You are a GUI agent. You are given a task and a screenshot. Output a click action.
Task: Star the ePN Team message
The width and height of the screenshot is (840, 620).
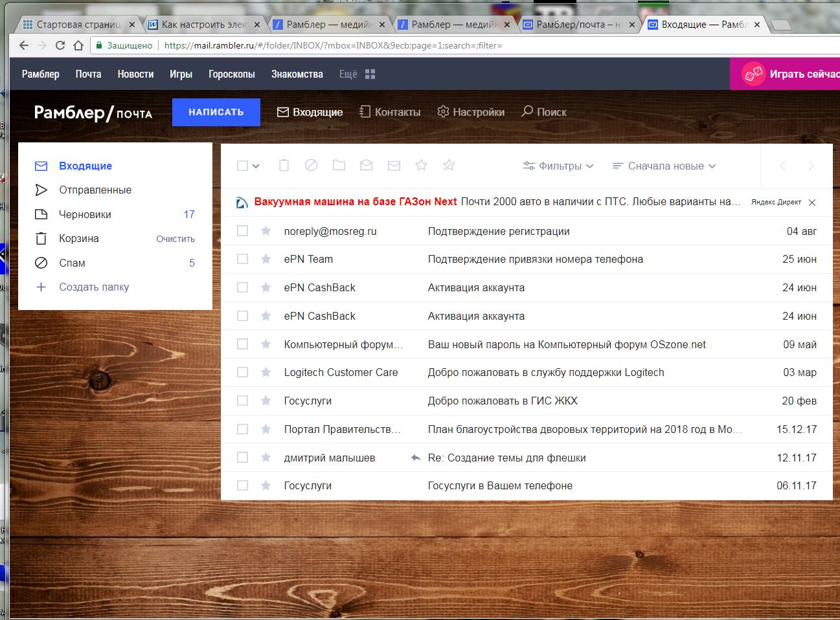pos(266,259)
